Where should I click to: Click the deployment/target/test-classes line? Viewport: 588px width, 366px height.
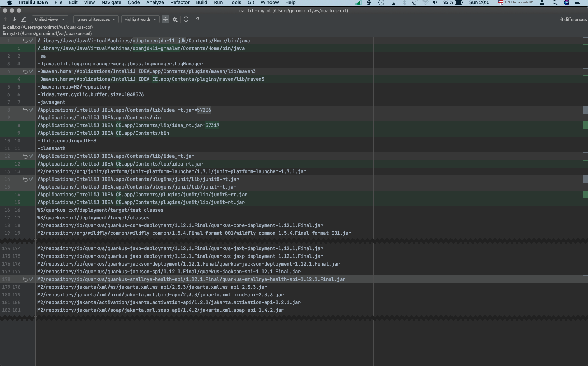coord(100,210)
